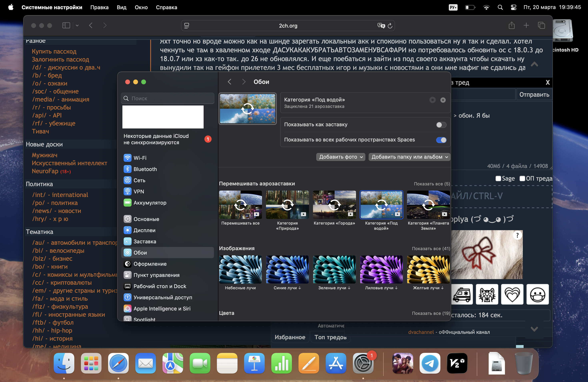Open the Окно menu in the menu bar
This screenshot has width=588, height=382.
(x=141, y=7)
